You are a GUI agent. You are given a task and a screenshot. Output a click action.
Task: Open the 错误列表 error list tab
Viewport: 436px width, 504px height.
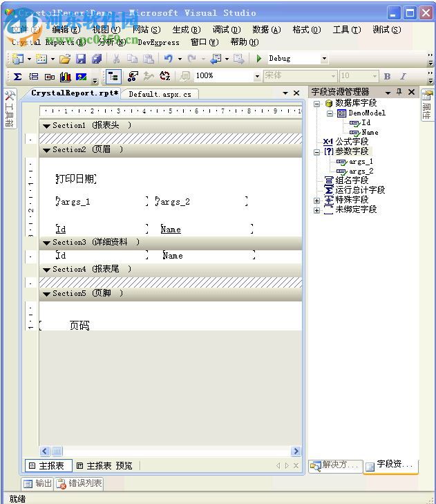click(79, 483)
